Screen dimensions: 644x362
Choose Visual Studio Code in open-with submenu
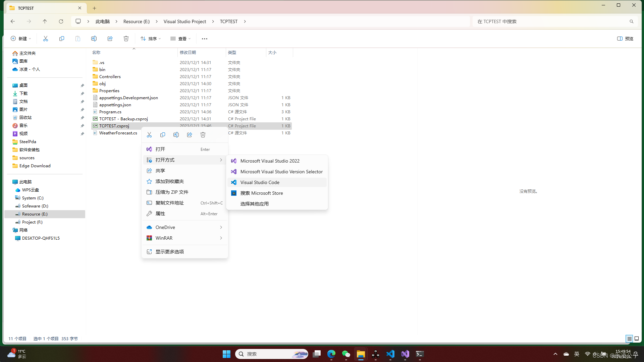pos(260,182)
